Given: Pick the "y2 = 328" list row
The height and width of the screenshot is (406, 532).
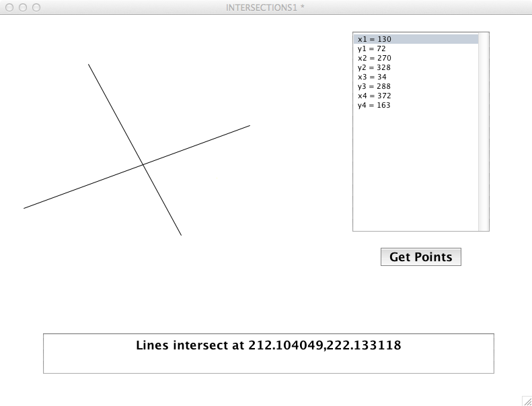Looking at the screenshot, I should click(375, 68).
